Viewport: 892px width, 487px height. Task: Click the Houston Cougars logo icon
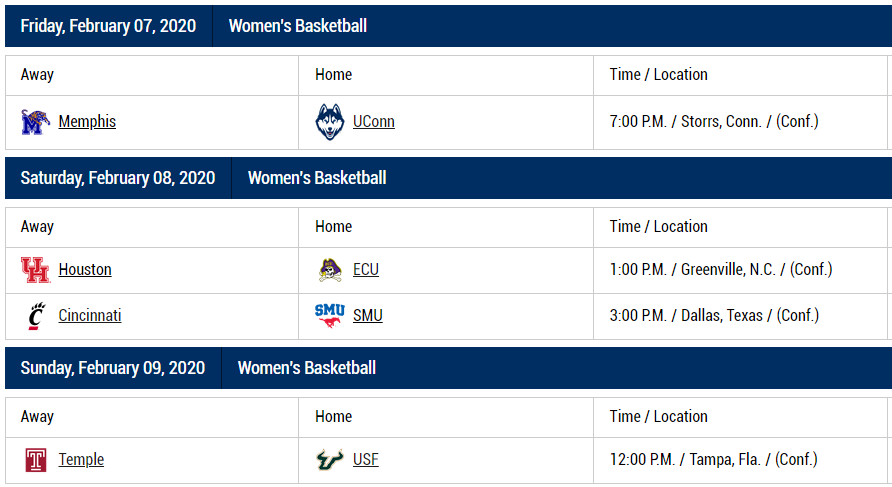(x=35, y=270)
